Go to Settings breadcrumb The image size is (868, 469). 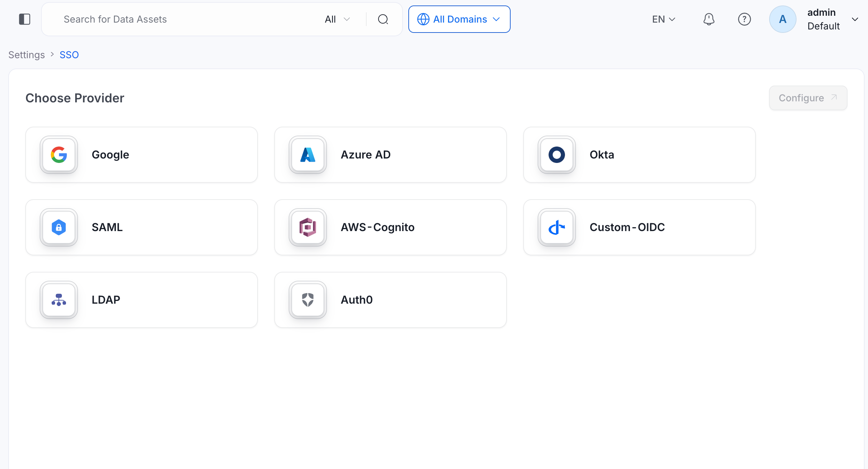(x=27, y=55)
